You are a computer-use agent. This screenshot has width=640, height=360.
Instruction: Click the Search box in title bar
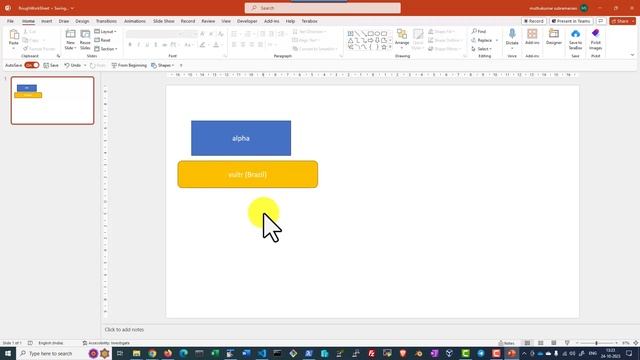[x=322, y=8]
